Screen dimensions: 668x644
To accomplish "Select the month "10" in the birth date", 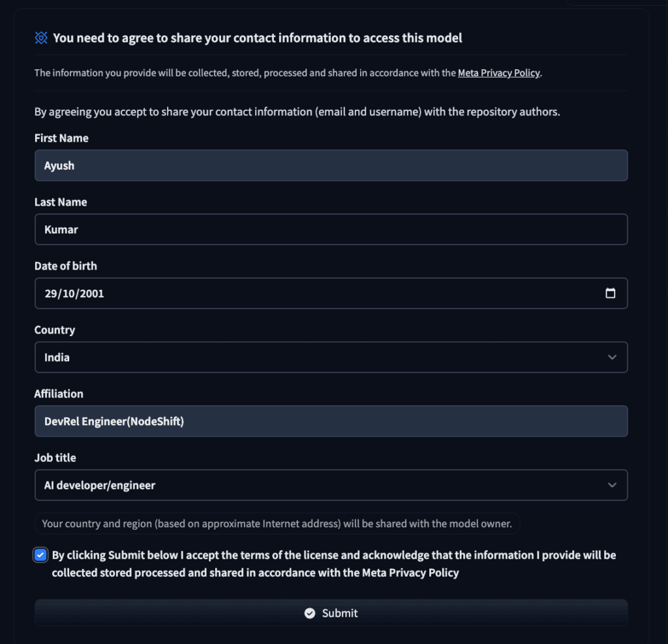I will pos(69,294).
